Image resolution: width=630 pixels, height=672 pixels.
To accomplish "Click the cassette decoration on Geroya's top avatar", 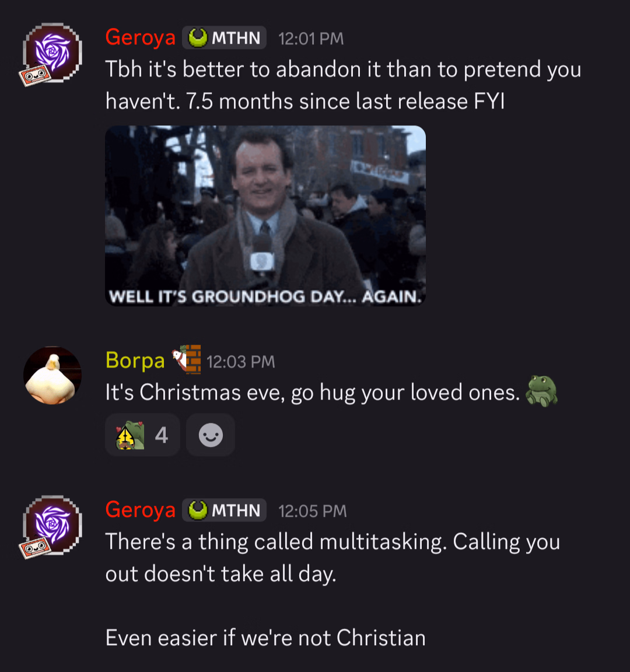I will [35, 76].
